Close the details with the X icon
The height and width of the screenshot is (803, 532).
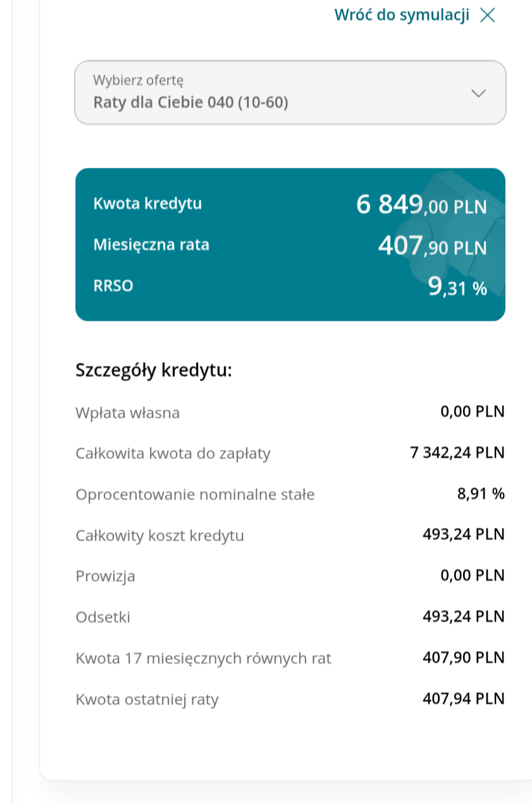487,15
